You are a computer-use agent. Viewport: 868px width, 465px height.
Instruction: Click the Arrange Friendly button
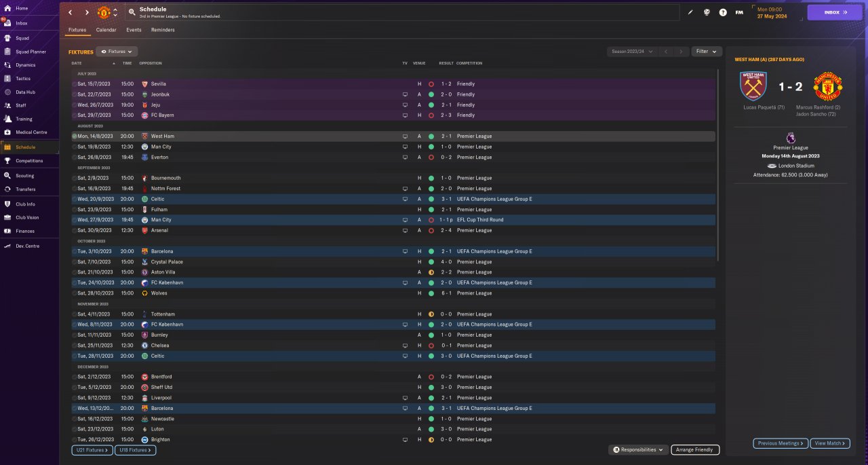(695, 449)
